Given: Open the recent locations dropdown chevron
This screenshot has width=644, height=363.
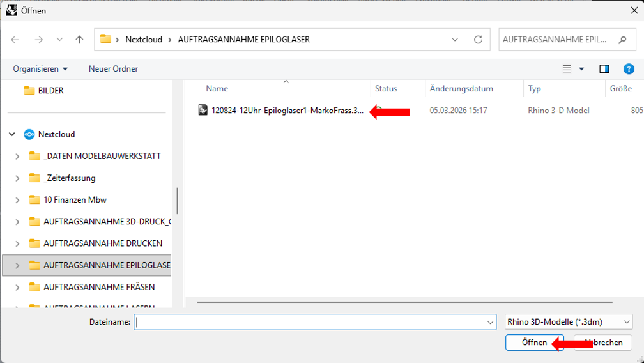Looking at the screenshot, I should tap(59, 40).
